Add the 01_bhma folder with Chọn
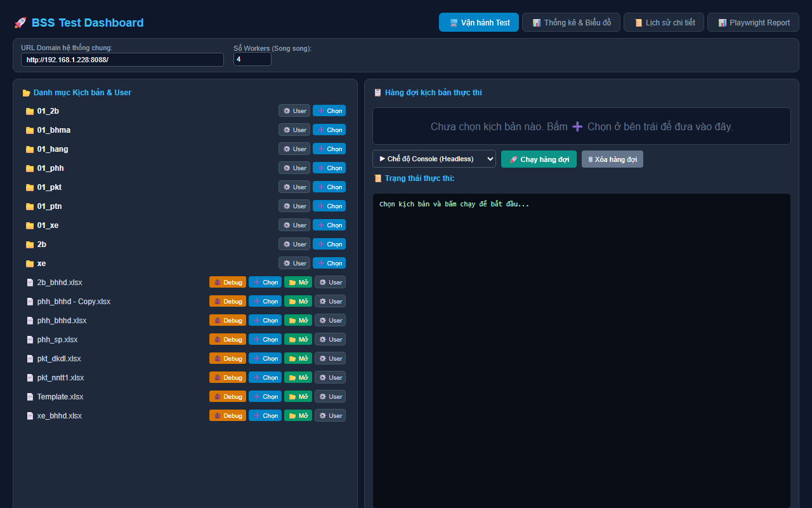 pos(329,130)
